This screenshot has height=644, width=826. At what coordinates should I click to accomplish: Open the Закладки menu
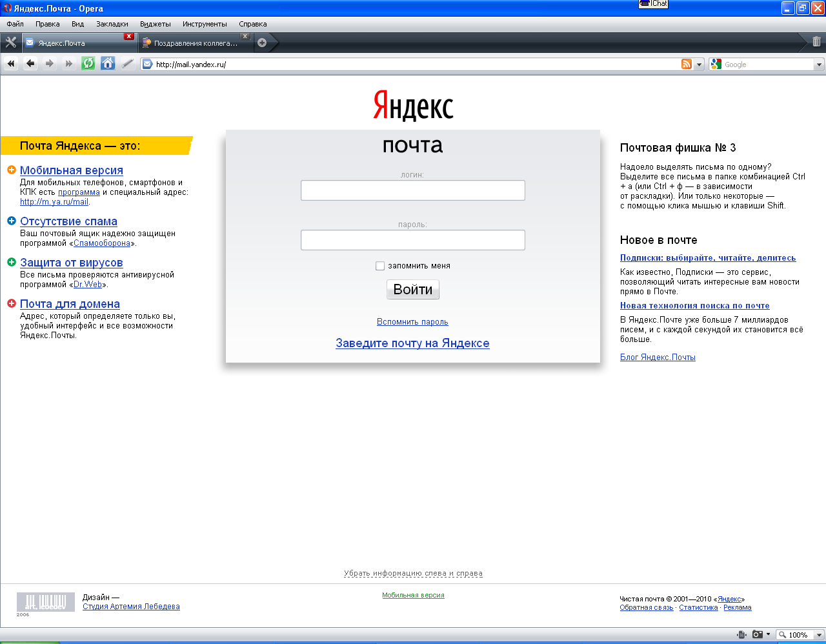[112, 24]
